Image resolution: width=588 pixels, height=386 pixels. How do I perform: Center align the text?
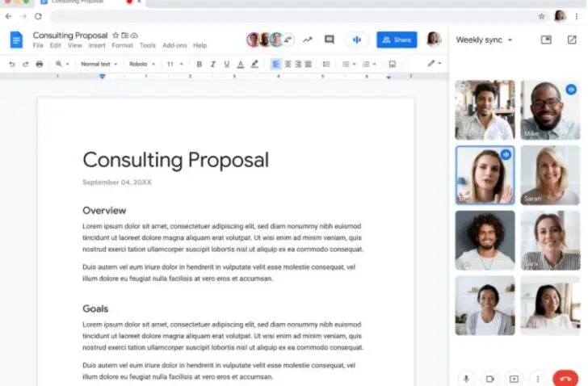point(288,64)
